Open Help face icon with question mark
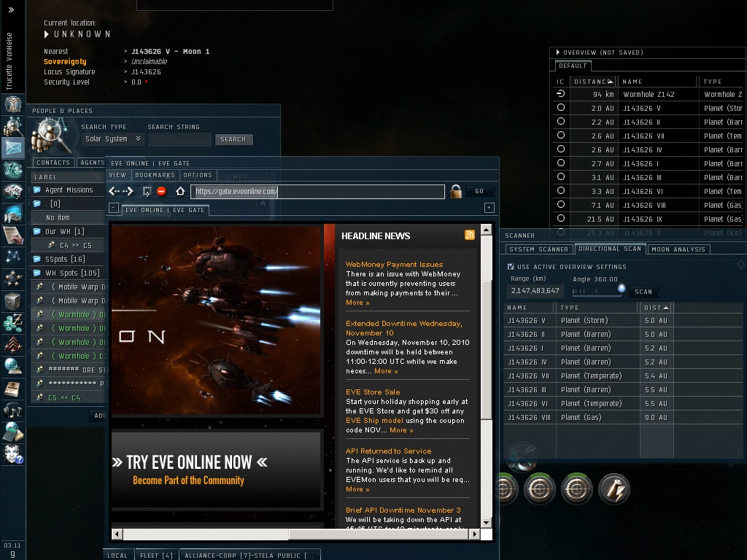747x560 pixels. tap(13, 454)
